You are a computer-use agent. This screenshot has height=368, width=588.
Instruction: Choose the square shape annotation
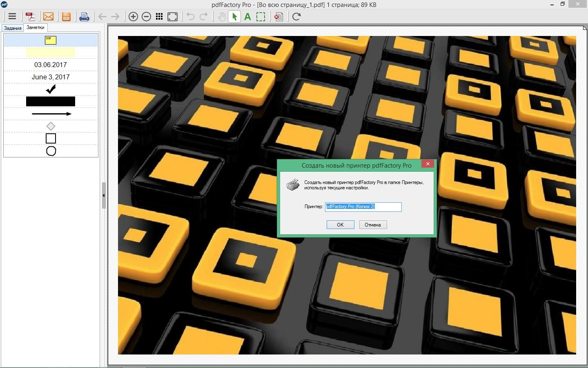point(51,138)
